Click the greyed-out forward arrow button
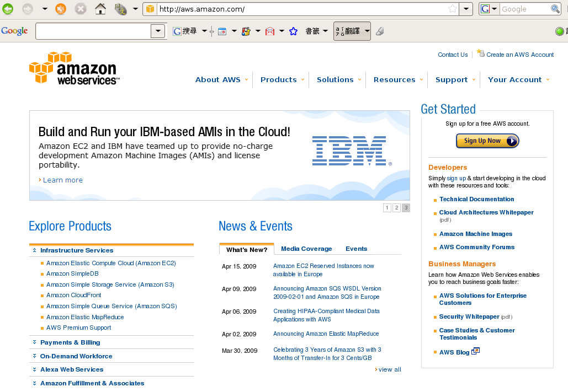The height and width of the screenshot is (392, 568). point(28,8)
